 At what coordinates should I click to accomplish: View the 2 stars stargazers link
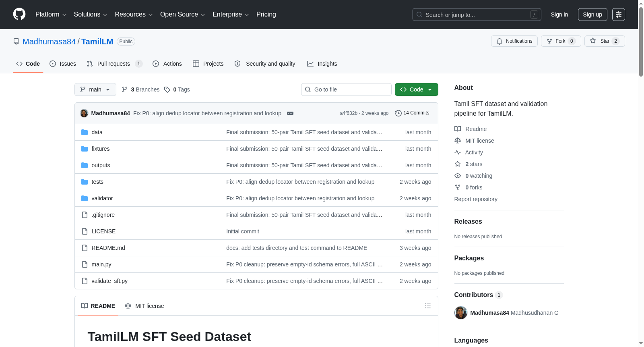point(469,164)
